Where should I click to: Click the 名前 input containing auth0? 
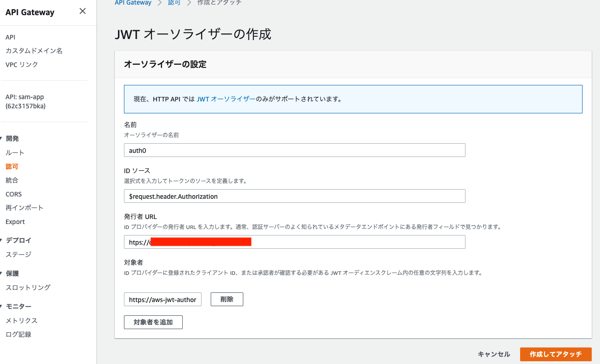point(294,150)
